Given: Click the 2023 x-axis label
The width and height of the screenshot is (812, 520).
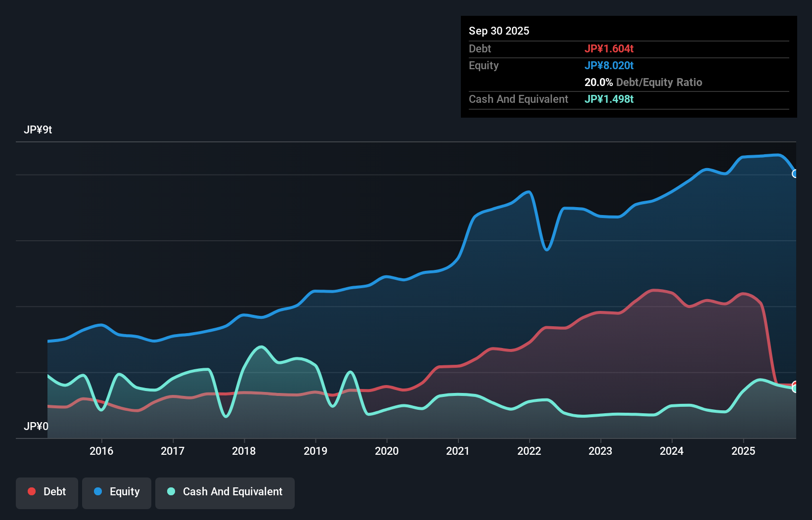Looking at the screenshot, I should coord(600,451).
